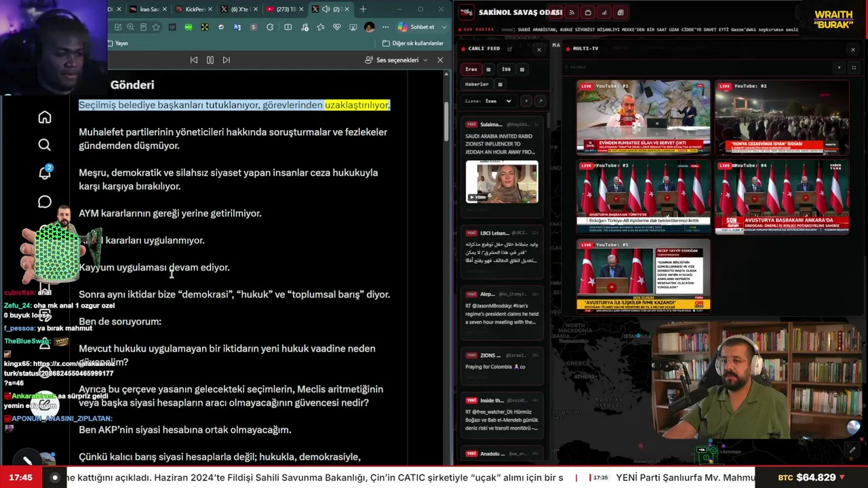Open browser favorites star list icon

click(320, 27)
